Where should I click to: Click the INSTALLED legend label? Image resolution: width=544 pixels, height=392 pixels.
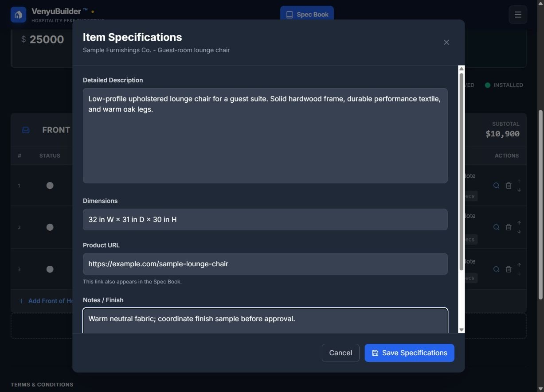tap(508, 85)
